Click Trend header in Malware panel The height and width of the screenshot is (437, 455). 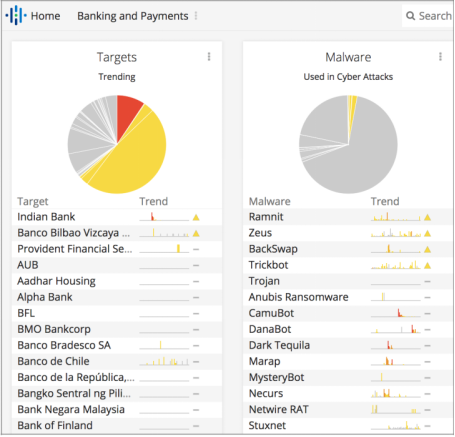point(385,201)
